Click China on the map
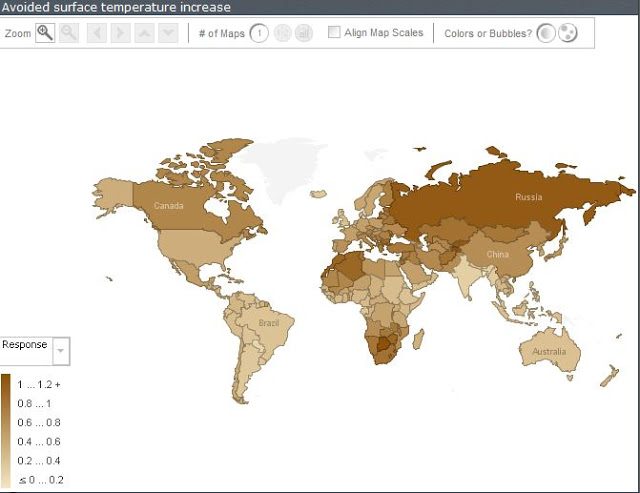Image resolution: width=640 pixels, height=493 pixels. click(x=498, y=254)
